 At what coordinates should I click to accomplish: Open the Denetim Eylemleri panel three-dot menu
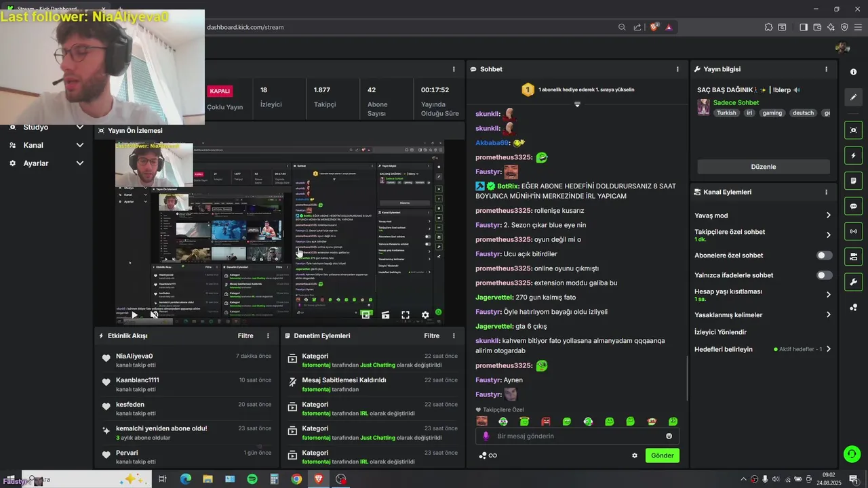pos(454,335)
